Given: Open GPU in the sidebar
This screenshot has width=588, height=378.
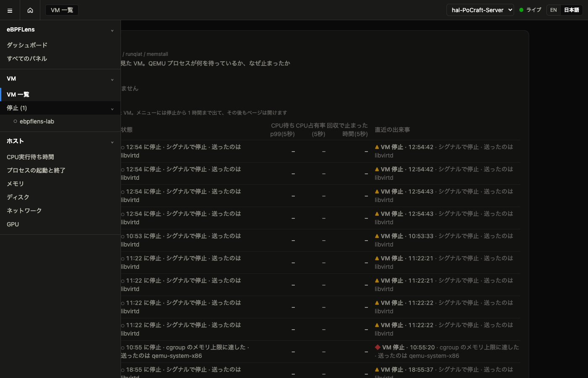Looking at the screenshot, I should [x=13, y=224].
